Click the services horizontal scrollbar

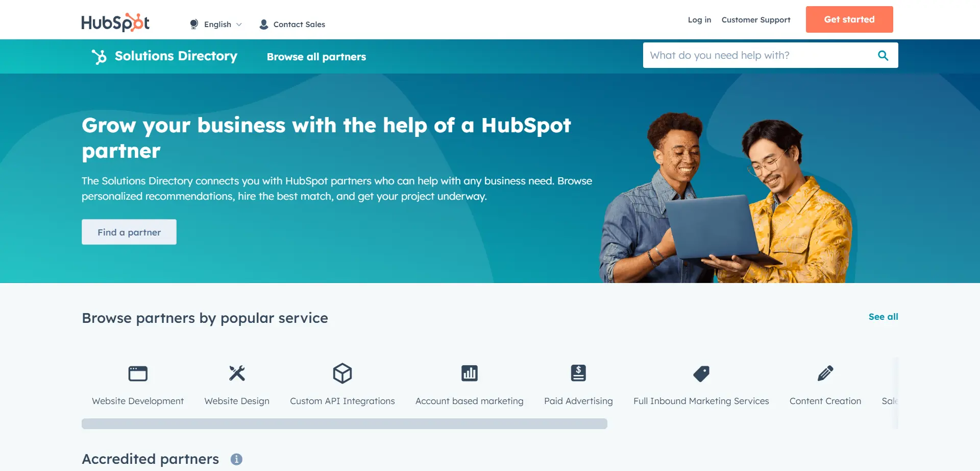(345, 423)
